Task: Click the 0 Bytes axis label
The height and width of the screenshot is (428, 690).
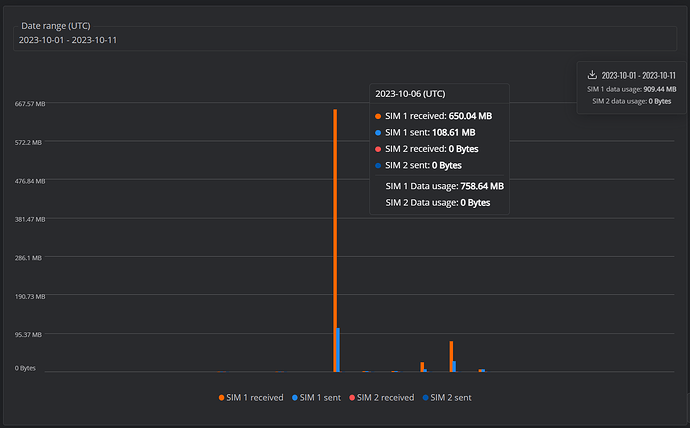Action: pos(25,368)
